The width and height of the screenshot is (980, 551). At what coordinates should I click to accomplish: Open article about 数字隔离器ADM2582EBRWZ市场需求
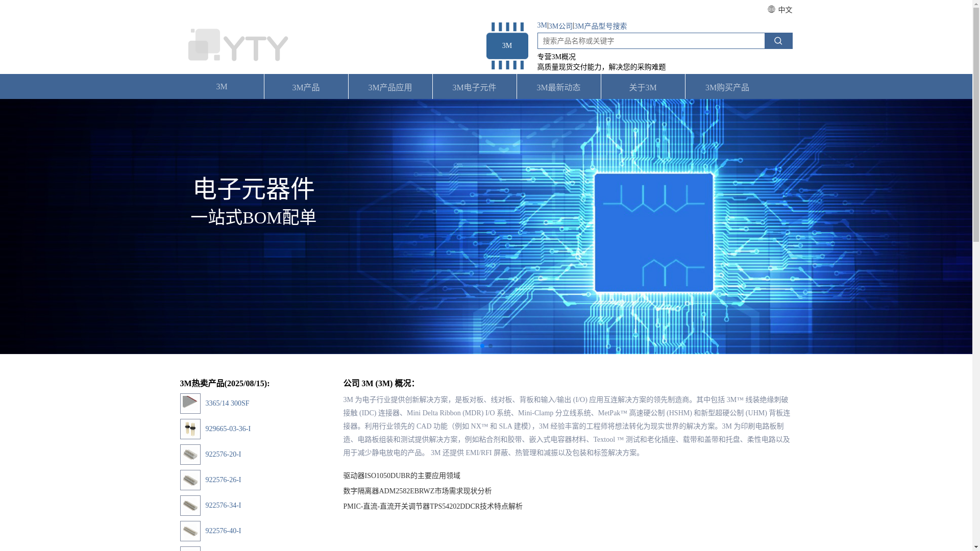tap(417, 491)
